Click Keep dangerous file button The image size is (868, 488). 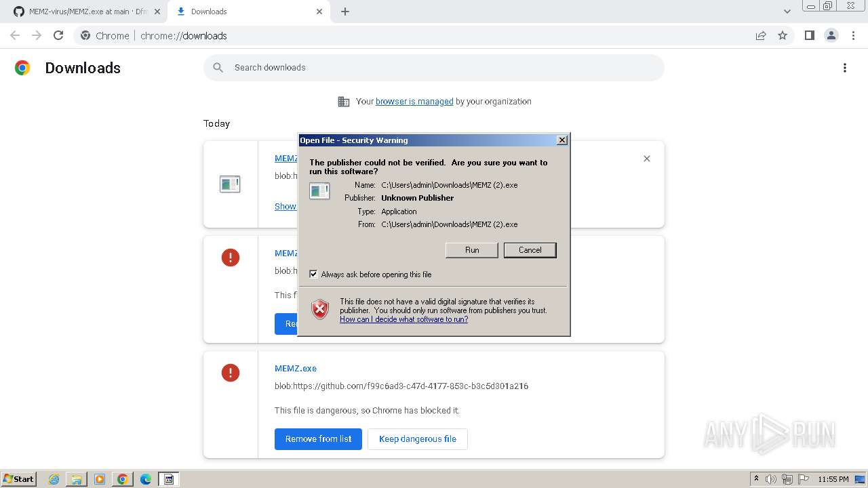point(418,439)
